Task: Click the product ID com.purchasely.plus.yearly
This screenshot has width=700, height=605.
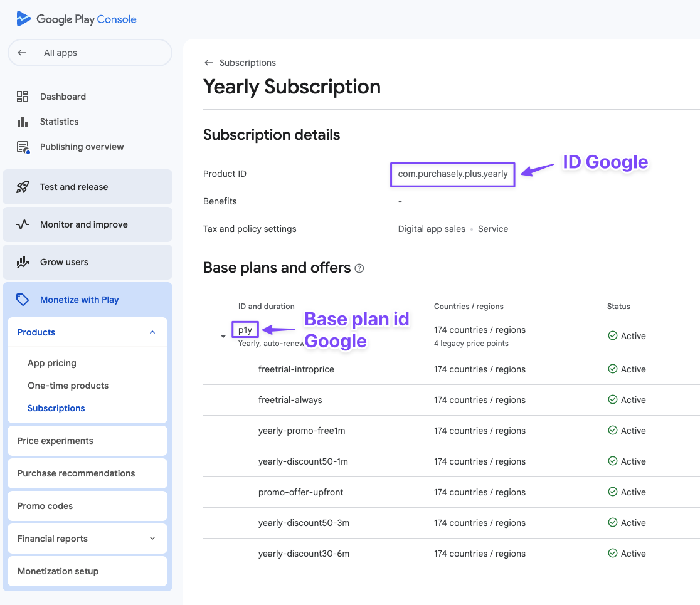Action: pyautogui.click(x=453, y=174)
